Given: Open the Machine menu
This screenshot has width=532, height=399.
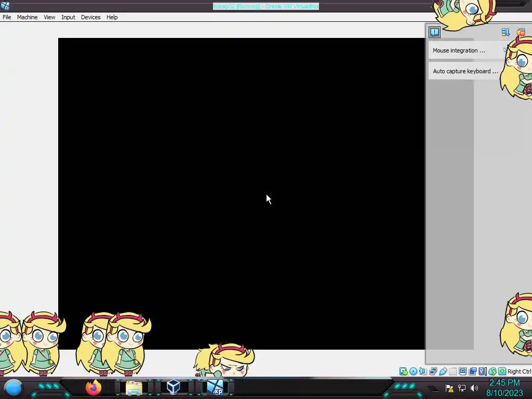Looking at the screenshot, I should [x=27, y=17].
